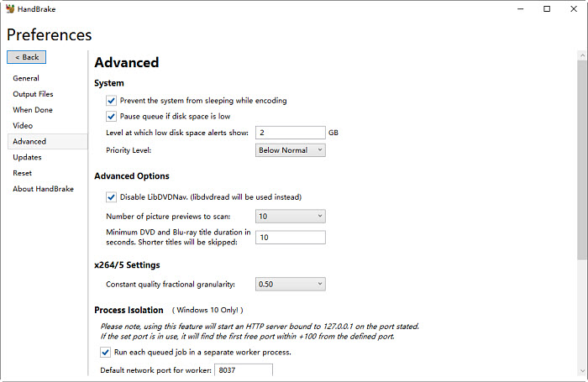Open the Updates preferences section

coord(27,157)
